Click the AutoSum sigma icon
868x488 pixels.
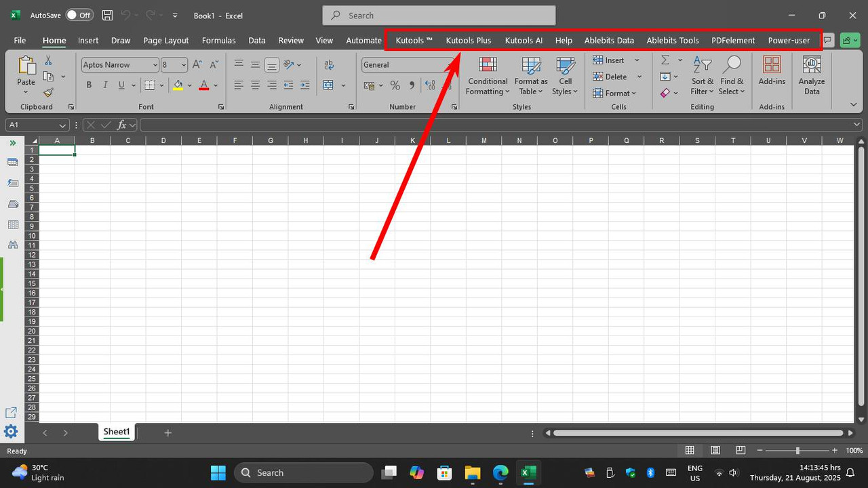pyautogui.click(x=665, y=60)
